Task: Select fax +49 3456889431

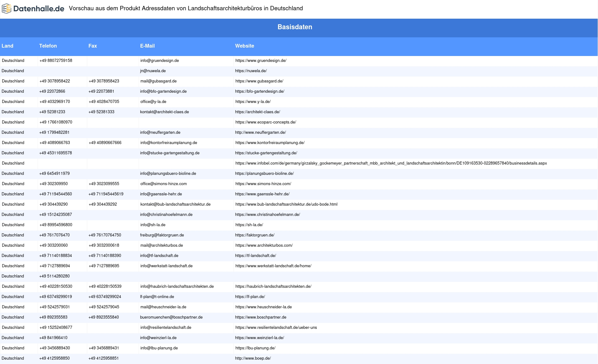Action: [104, 348]
